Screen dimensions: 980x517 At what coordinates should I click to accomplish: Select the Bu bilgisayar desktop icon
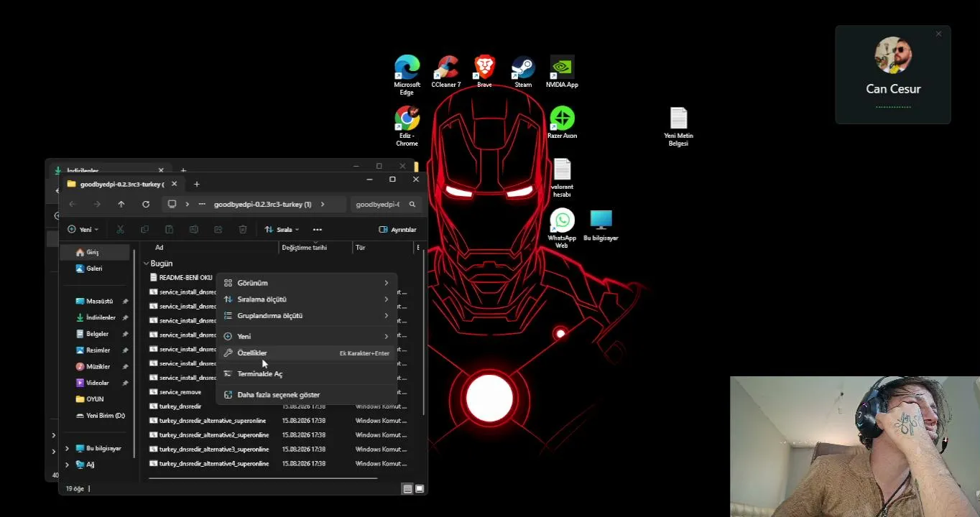601,225
